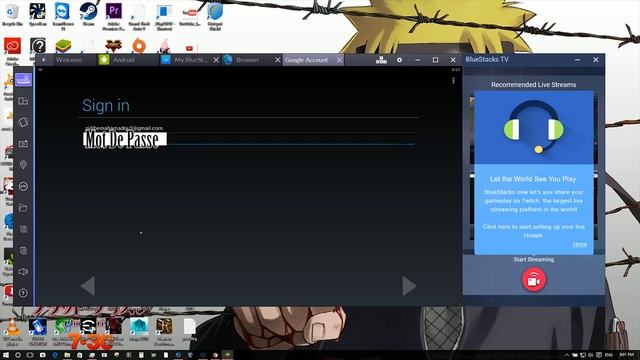This screenshot has height=360, width=640.
Task: Click the rotate screen icon in sidebar
Action: tap(23, 122)
